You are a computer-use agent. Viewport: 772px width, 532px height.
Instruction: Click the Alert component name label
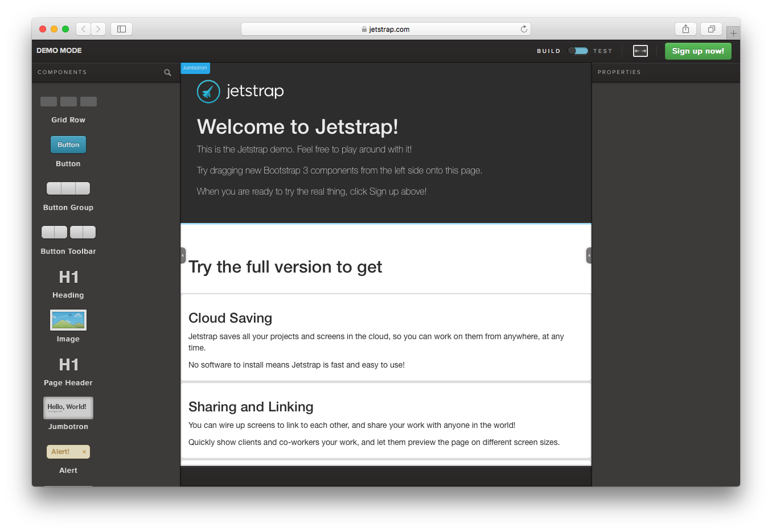click(x=68, y=471)
